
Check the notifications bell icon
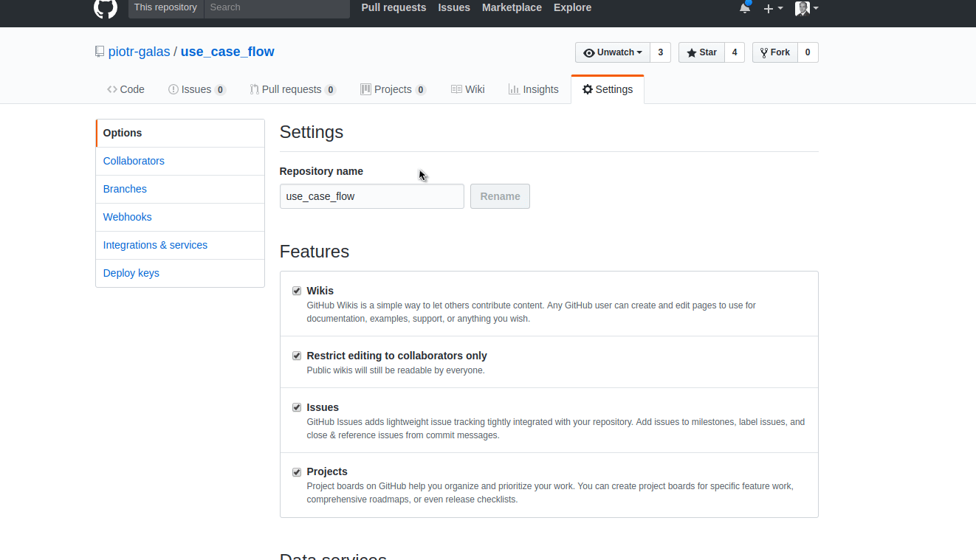click(745, 8)
